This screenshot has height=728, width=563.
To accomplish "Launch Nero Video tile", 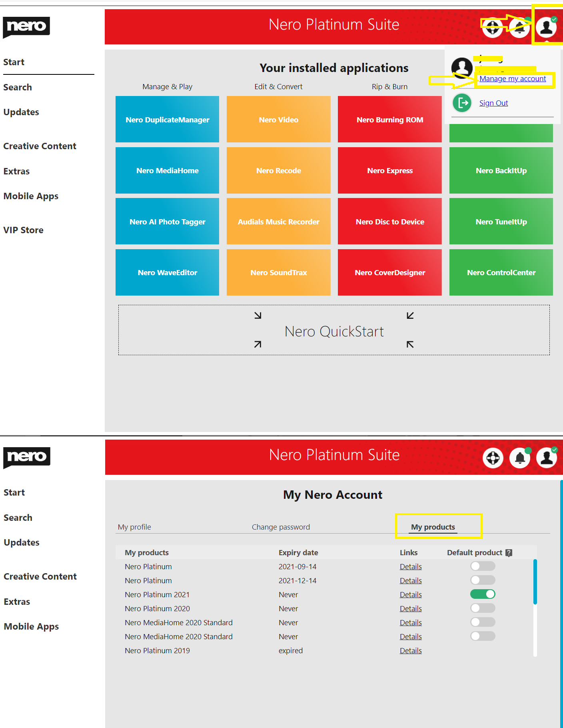I will [279, 119].
